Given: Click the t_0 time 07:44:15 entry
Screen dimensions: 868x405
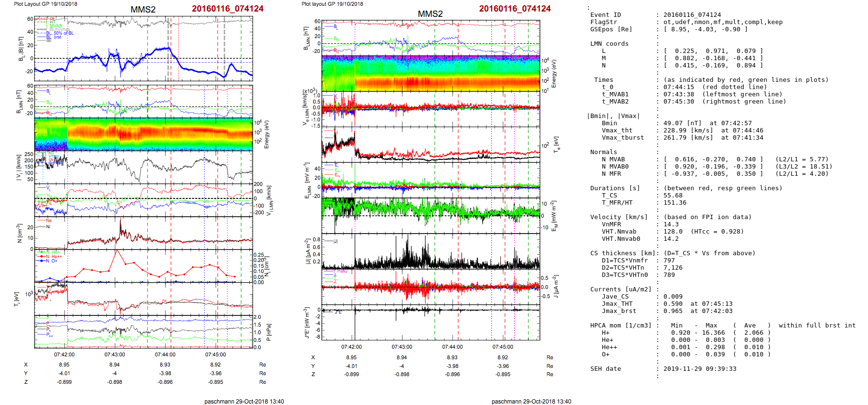Looking at the screenshot, I should [678, 87].
